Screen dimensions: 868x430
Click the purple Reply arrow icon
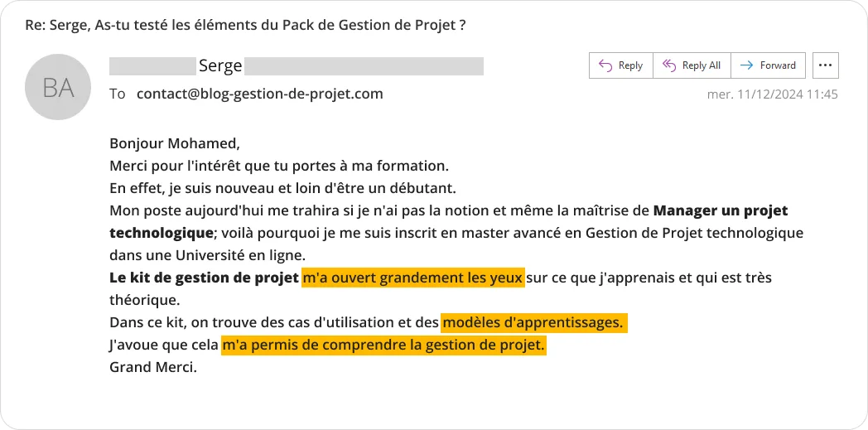pyautogui.click(x=605, y=65)
